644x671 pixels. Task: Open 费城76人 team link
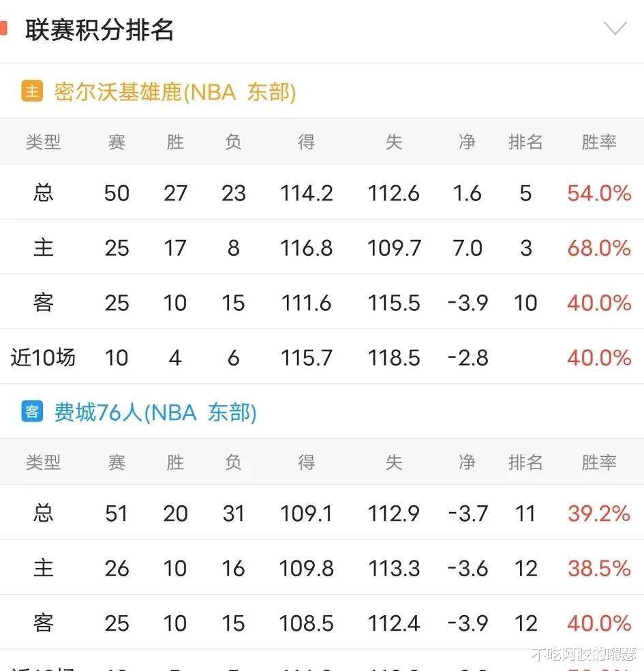tap(155, 412)
